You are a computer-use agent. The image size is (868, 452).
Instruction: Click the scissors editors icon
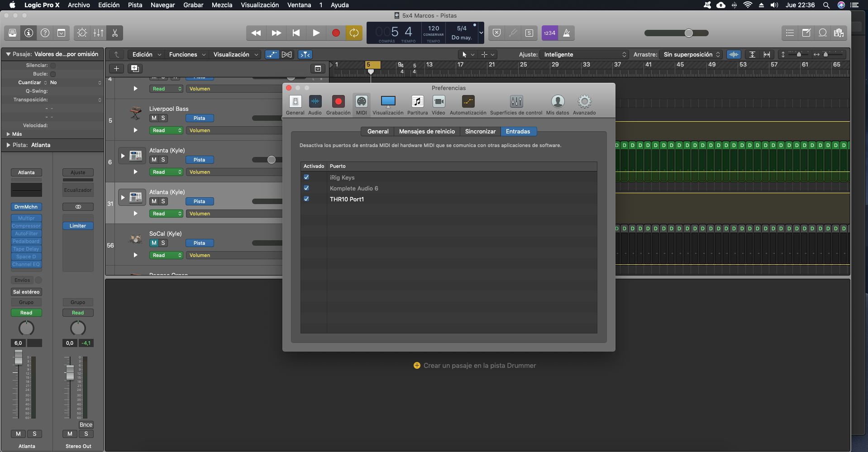[x=115, y=33]
